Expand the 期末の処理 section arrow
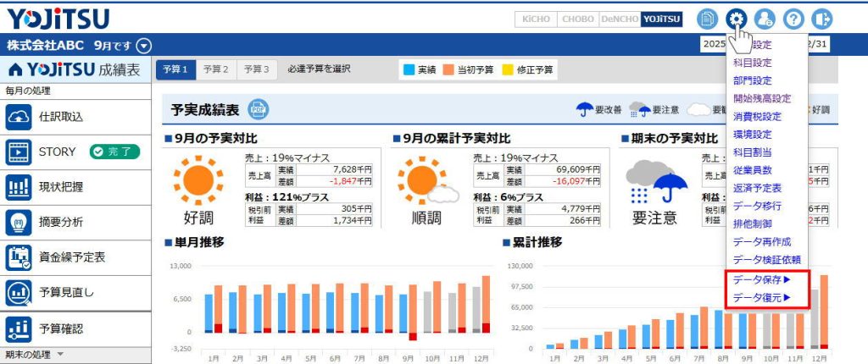Image resolution: width=868 pixels, height=364 pixels. click(60, 355)
